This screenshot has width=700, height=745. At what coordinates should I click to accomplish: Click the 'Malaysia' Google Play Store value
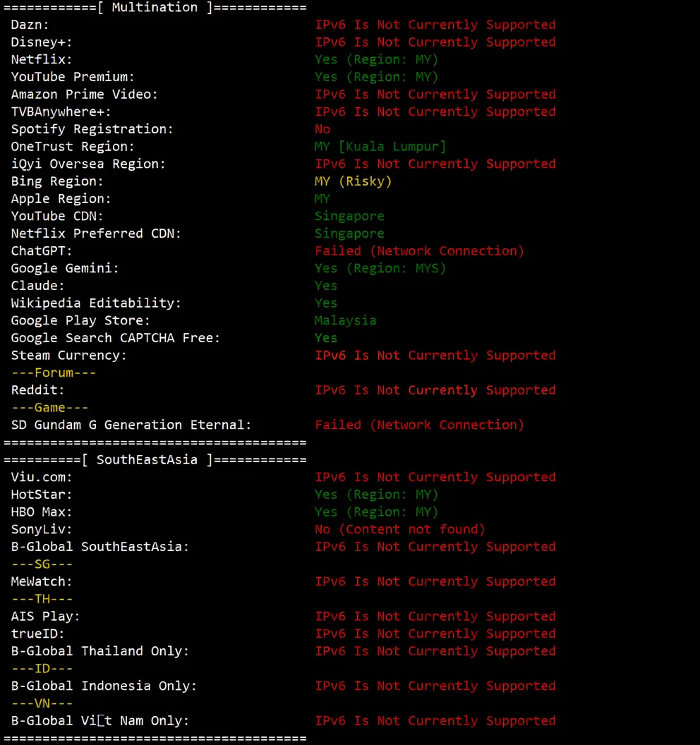point(345,320)
